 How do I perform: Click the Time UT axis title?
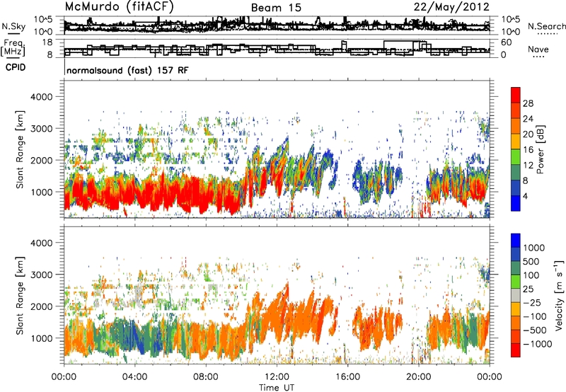(277, 388)
